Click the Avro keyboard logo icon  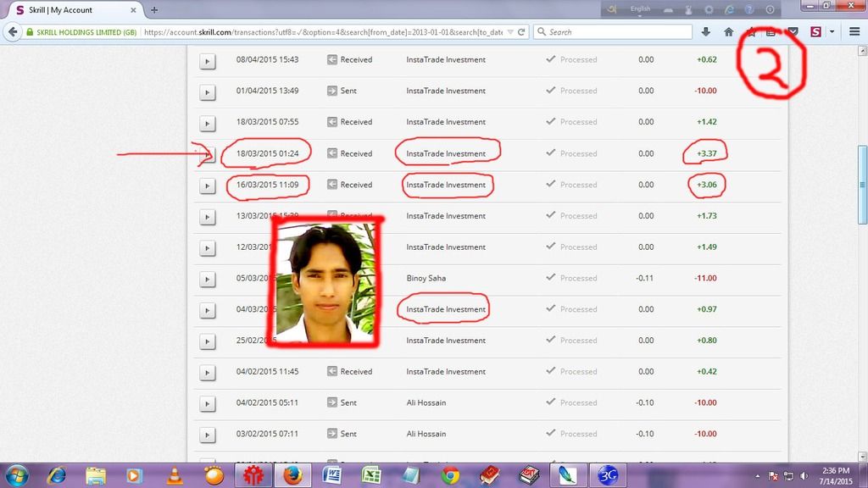(612, 8)
